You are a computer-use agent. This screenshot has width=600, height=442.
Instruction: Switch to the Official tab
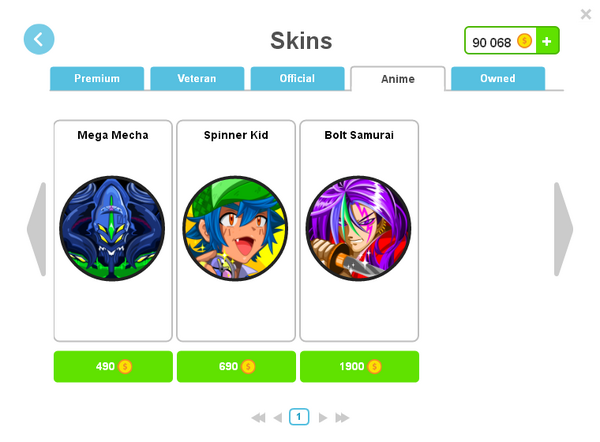297,78
